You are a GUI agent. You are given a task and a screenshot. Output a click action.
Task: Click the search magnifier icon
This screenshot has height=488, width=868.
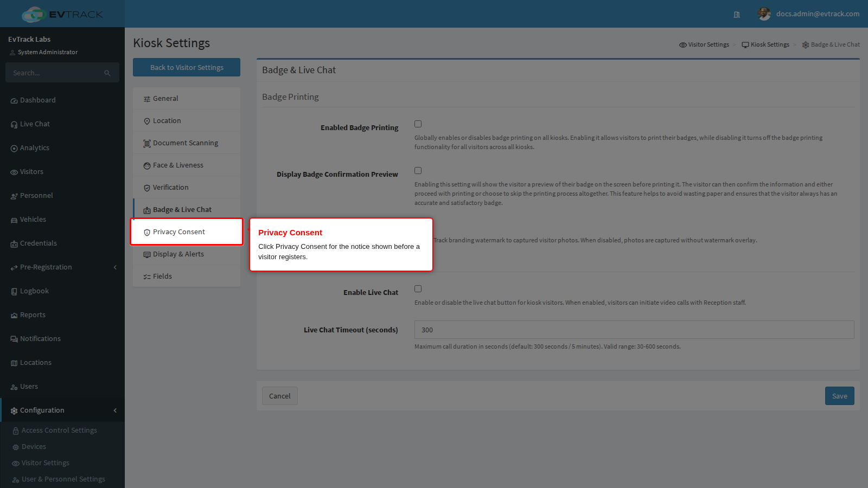click(x=107, y=73)
